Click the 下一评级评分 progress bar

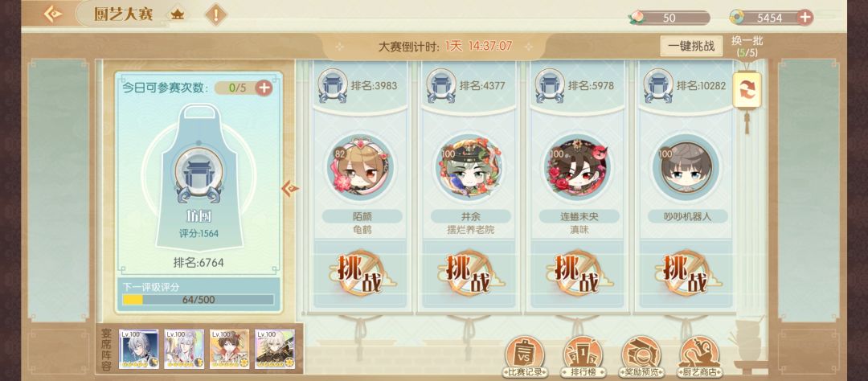tap(199, 300)
